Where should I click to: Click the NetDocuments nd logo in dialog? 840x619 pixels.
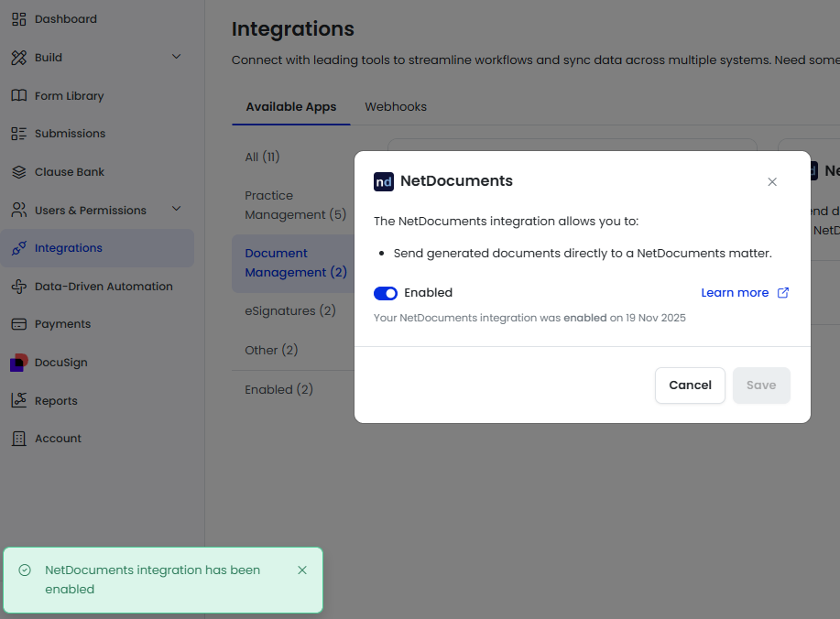coord(384,181)
